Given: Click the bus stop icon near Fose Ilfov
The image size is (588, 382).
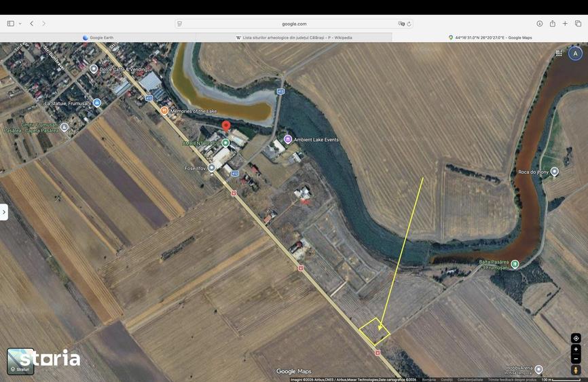Looking at the screenshot, I should coord(234,193).
